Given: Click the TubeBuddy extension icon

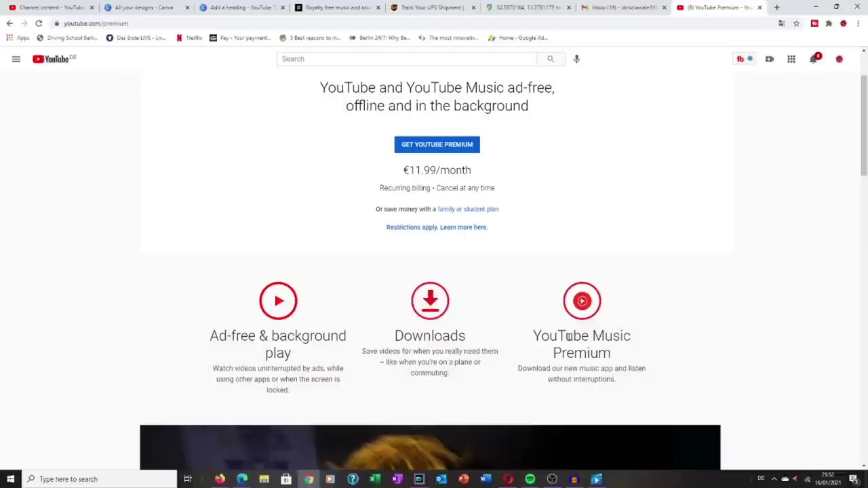Looking at the screenshot, I should 740,59.
